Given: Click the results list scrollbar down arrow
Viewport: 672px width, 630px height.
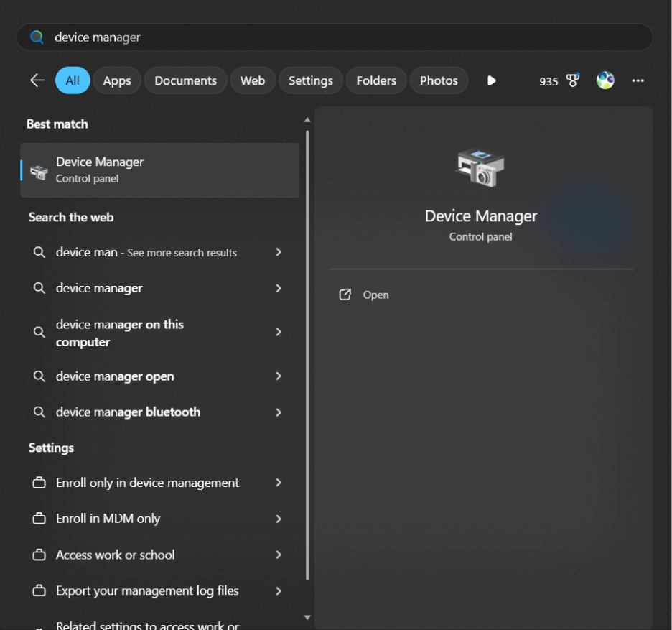Looking at the screenshot, I should 307,618.
